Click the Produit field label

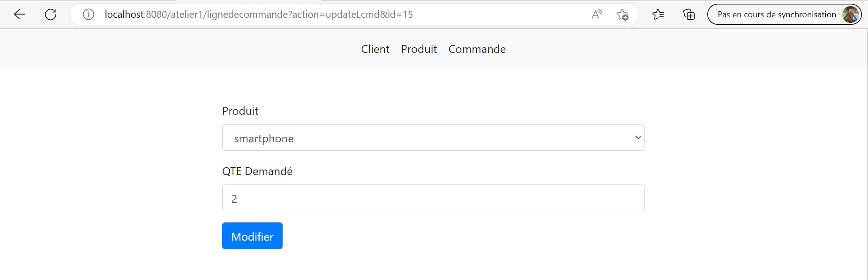[240, 111]
